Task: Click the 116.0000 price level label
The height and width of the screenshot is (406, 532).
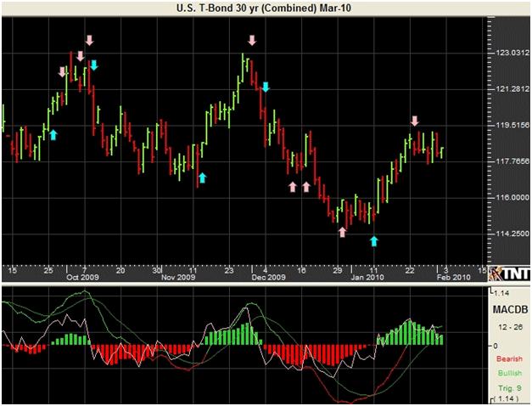Action: click(512, 197)
